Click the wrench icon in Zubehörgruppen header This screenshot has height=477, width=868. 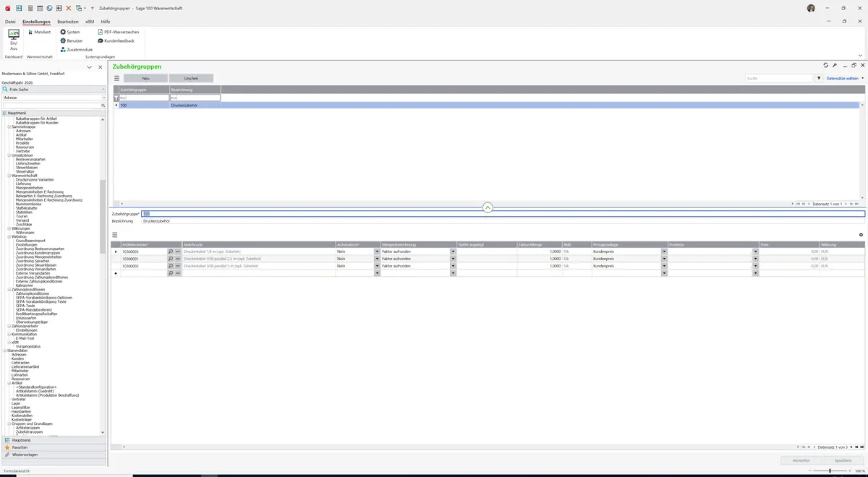pyautogui.click(x=835, y=65)
